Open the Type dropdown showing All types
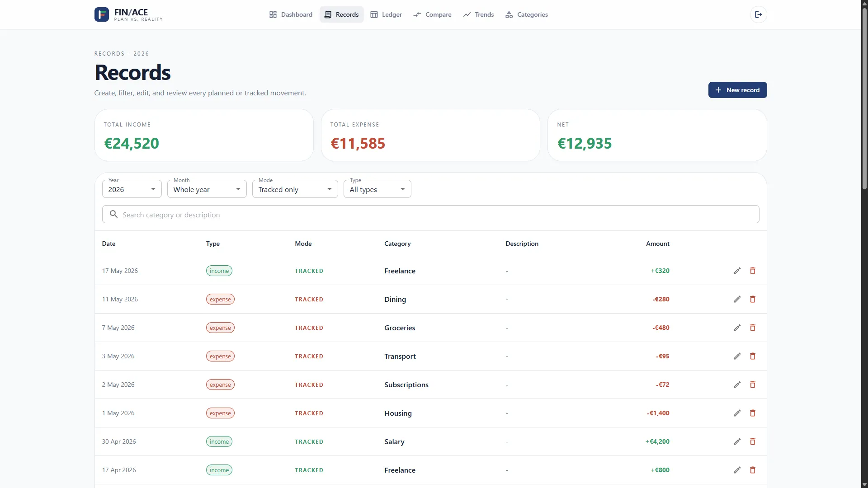This screenshot has width=868, height=488. [x=377, y=189]
